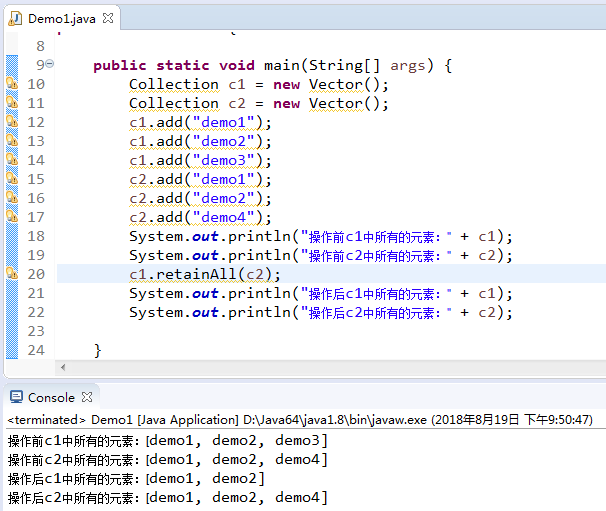Click the warning marker on line 20
This screenshot has height=511, width=606.
(x=12, y=273)
